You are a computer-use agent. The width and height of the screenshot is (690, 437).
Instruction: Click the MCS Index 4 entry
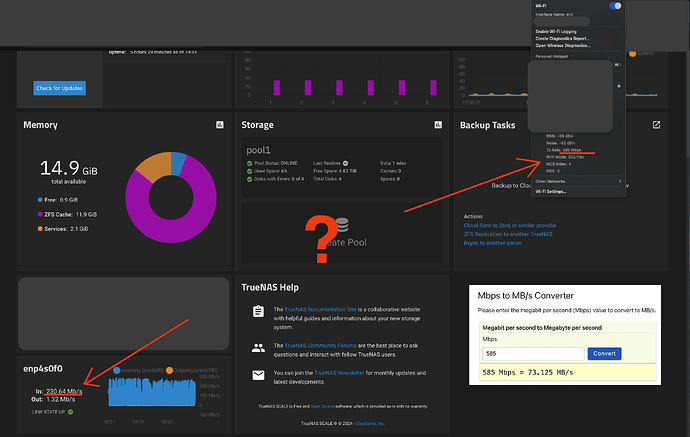558,164
